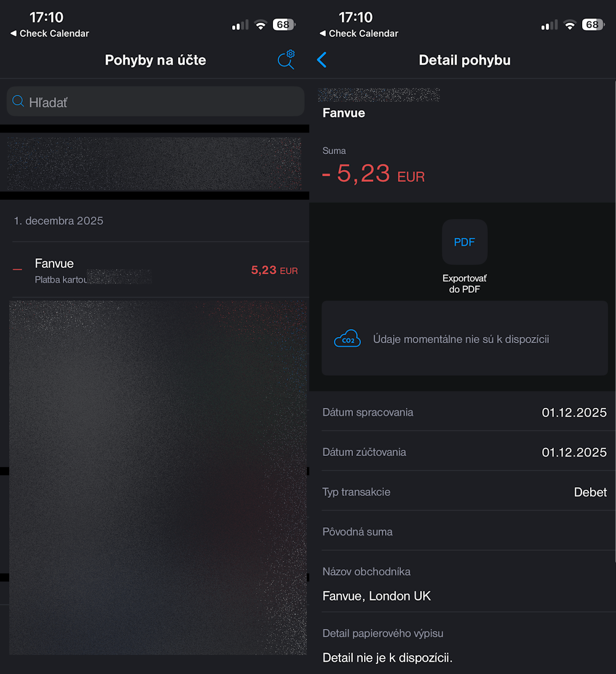Tap the Detail pohybu screen header
616x674 pixels.
pos(464,60)
